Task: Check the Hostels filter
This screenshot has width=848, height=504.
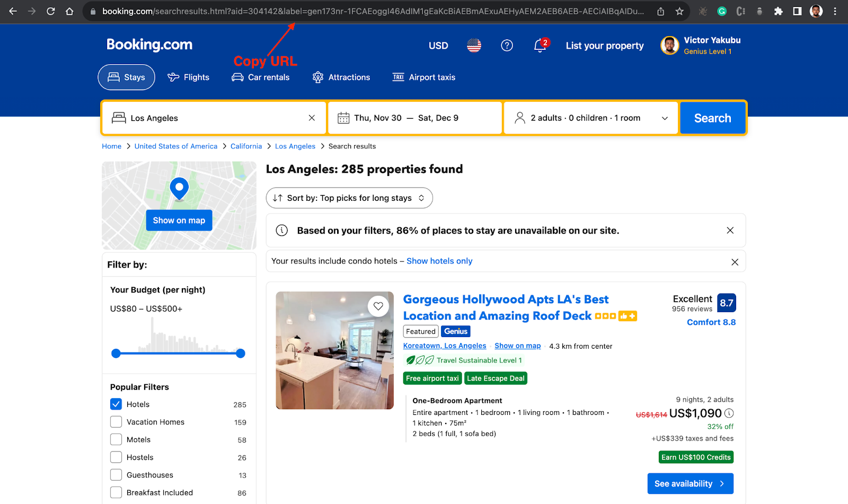Action: point(116,457)
